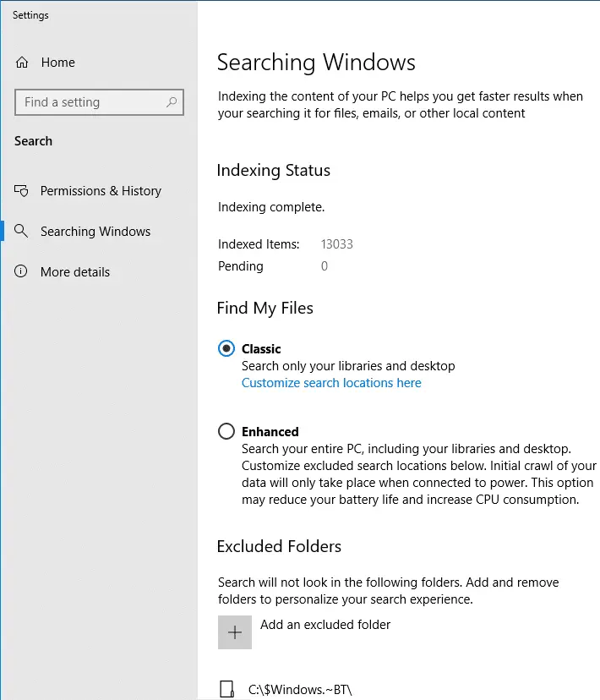
Task: Click the Classic option label
Action: [x=261, y=348]
